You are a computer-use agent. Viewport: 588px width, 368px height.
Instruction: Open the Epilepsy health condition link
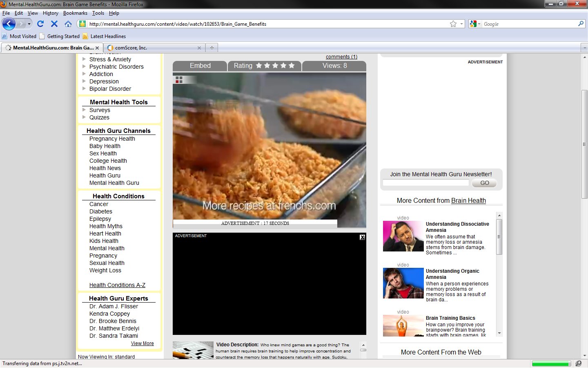[x=100, y=219]
